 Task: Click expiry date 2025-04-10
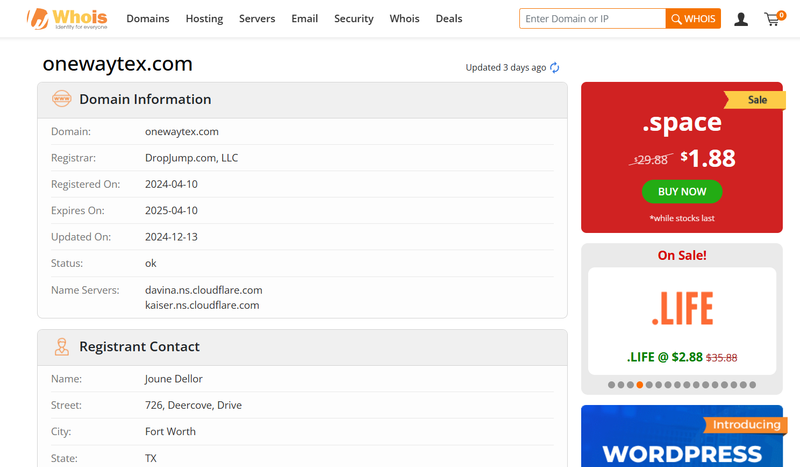click(x=171, y=211)
